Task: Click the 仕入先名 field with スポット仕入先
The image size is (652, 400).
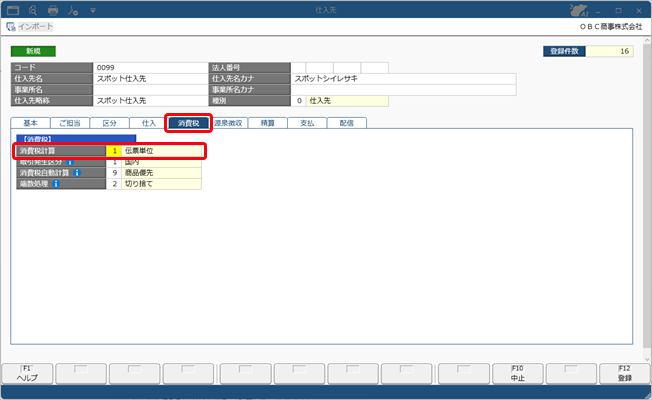Action: click(x=150, y=79)
